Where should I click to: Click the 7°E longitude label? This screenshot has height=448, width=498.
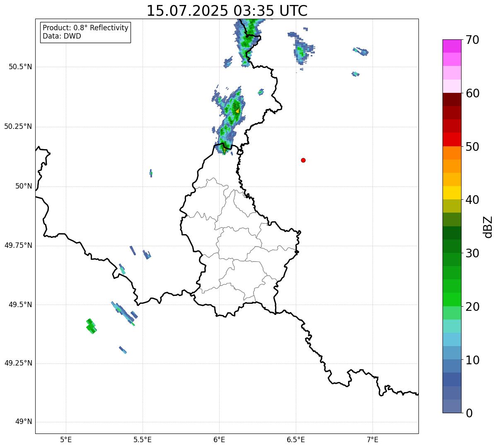372,439
